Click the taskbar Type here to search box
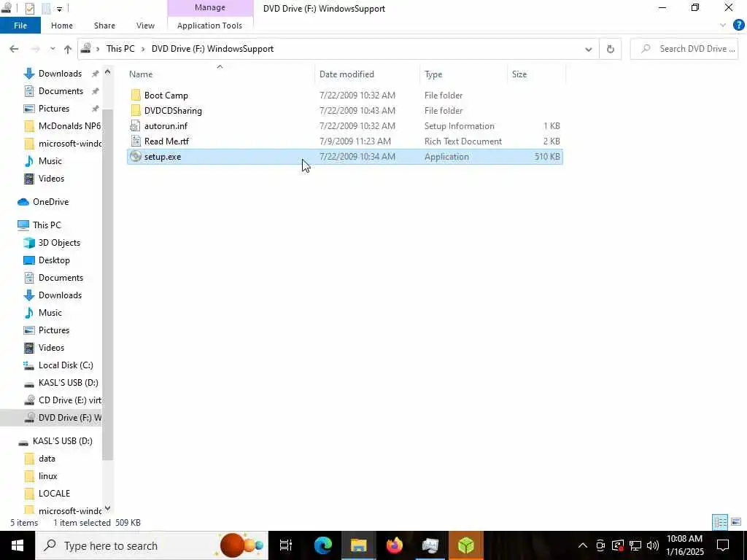The width and height of the screenshot is (747, 560). tap(152, 545)
